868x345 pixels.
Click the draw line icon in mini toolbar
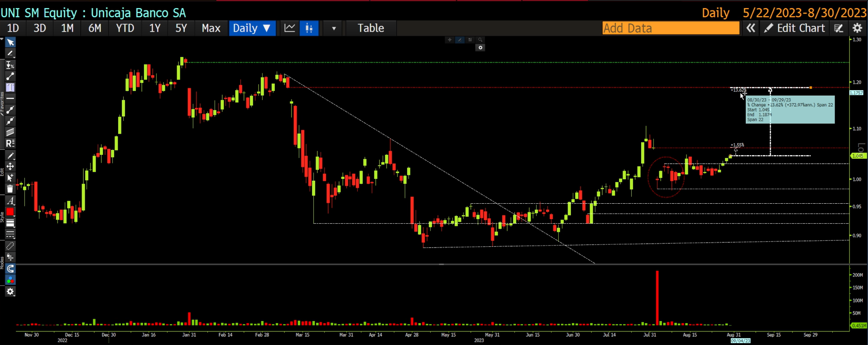[x=460, y=40]
